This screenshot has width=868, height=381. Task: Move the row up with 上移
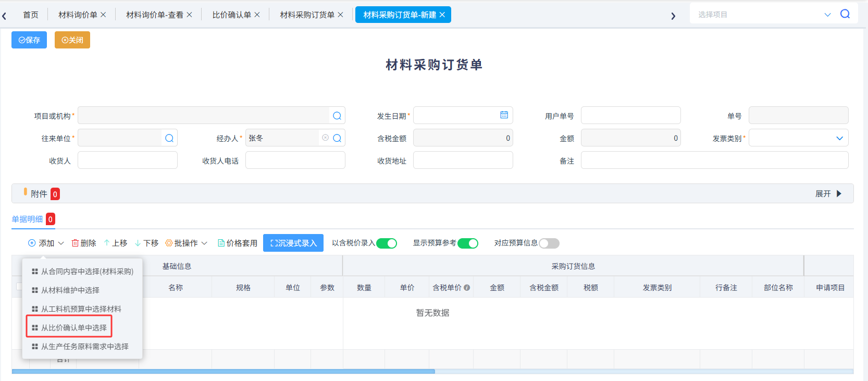[115, 243]
